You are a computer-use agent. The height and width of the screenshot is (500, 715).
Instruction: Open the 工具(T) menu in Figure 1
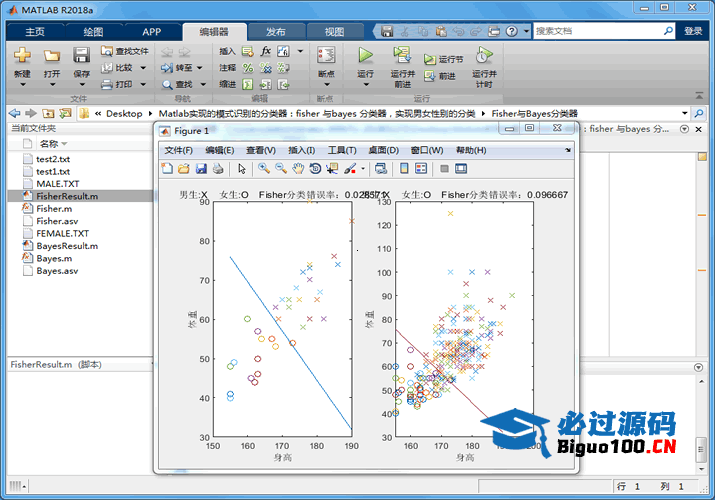tap(343, 150)
